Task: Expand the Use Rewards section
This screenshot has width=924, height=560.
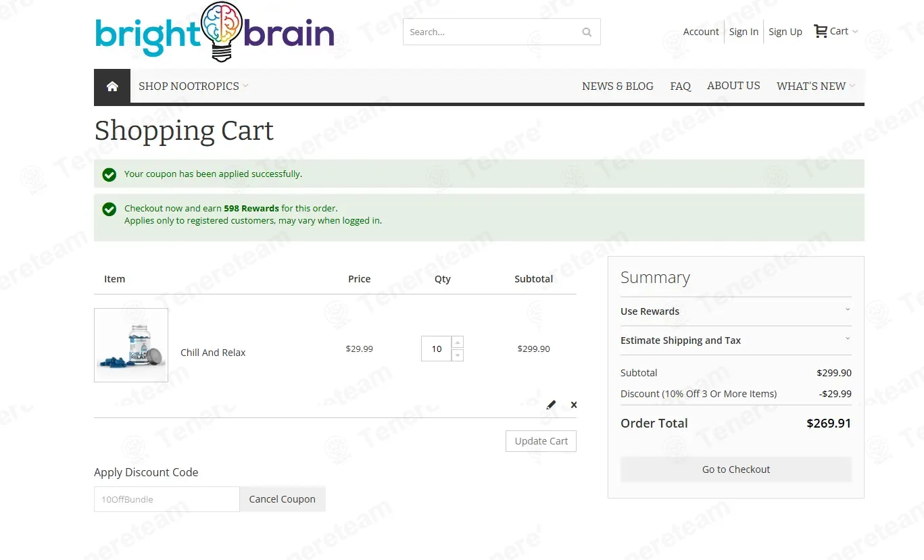Action: 735,311
